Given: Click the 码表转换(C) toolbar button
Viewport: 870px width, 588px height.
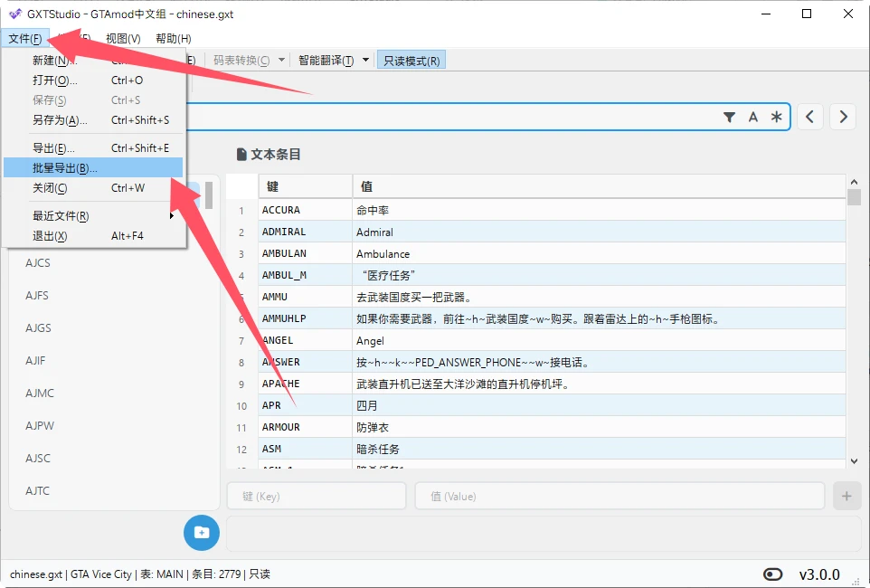Looking at the screenshot, I should [241, 61].
